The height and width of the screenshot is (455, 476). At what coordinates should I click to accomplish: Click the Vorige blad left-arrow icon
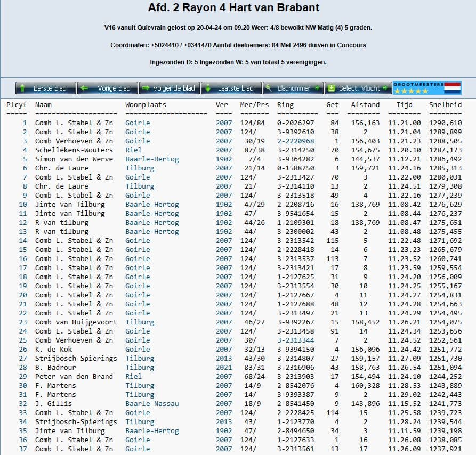85,88
